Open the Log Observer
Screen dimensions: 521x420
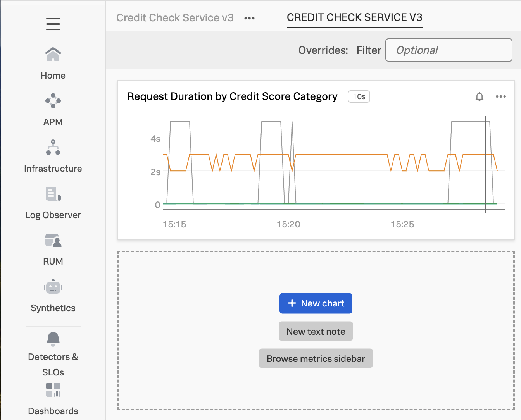(x=53, y=203)
